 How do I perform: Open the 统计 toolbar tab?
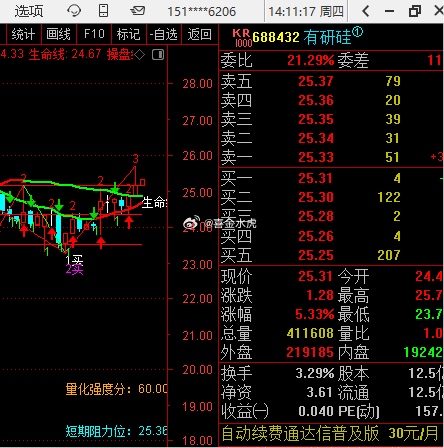(x=23, y=34)
